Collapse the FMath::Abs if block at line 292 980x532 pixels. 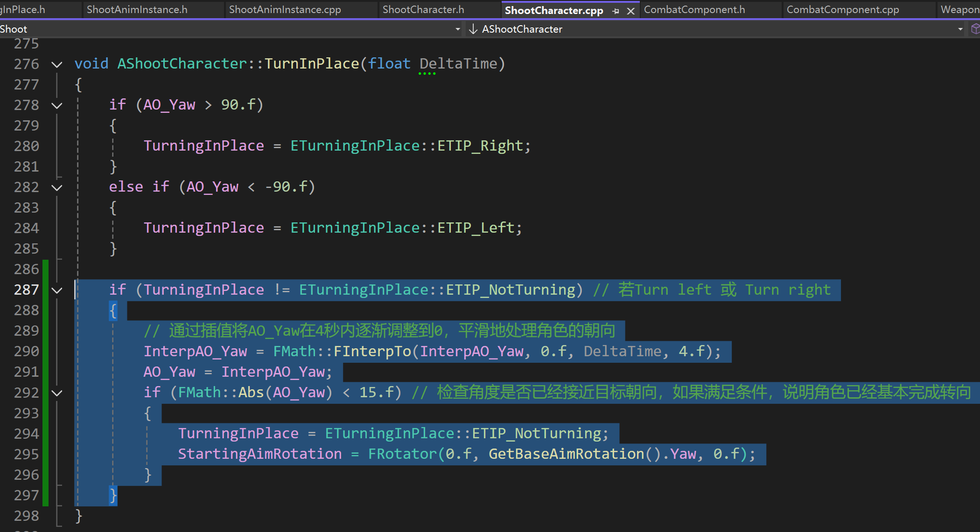[57, 393]
